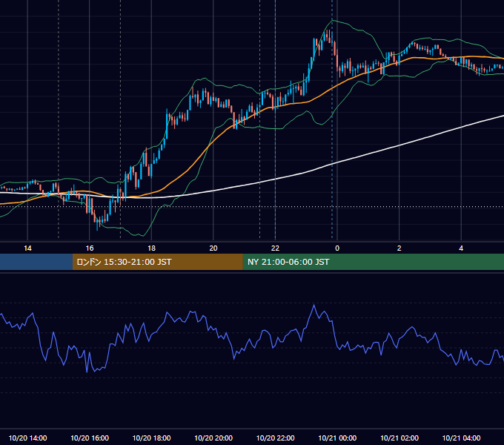Click the NY 21:00-06:00 JST session bar
The width and height of the screenshot is (504, 445).
click(x=373, y=262)
